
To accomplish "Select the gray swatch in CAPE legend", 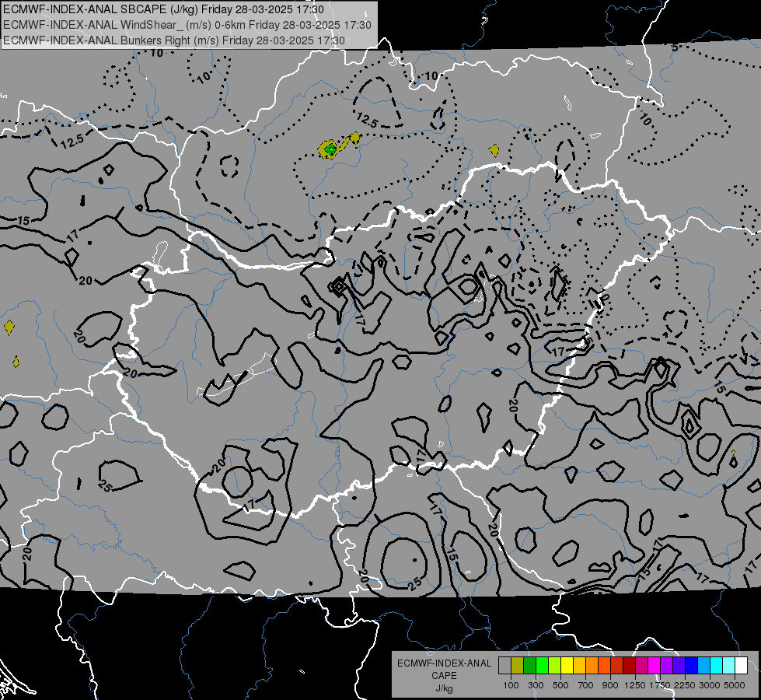I will (504, 666).
